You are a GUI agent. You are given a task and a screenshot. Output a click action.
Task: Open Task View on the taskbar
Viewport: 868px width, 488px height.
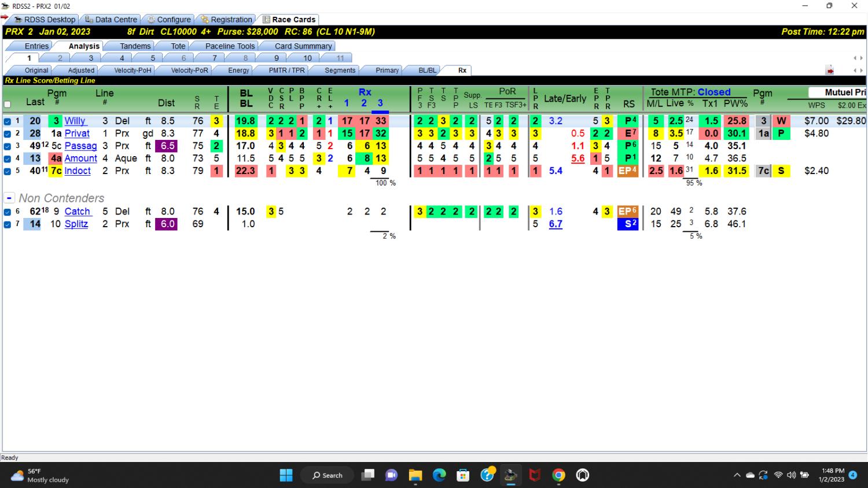pyautogui.click(x=367, y=475)
